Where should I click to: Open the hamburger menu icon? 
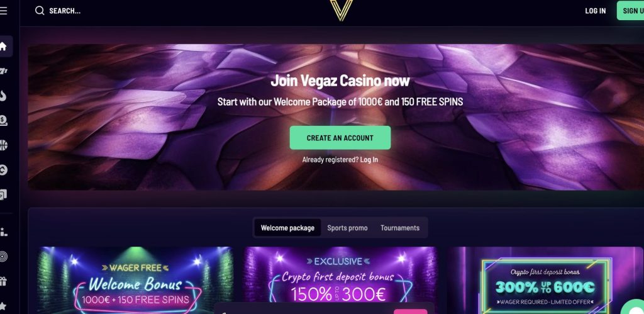(x=3, y=11)
